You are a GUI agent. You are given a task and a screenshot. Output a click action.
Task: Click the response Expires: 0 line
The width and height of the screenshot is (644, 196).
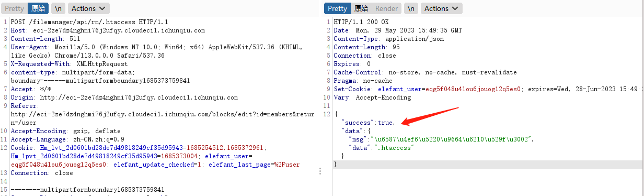point(353,64)
